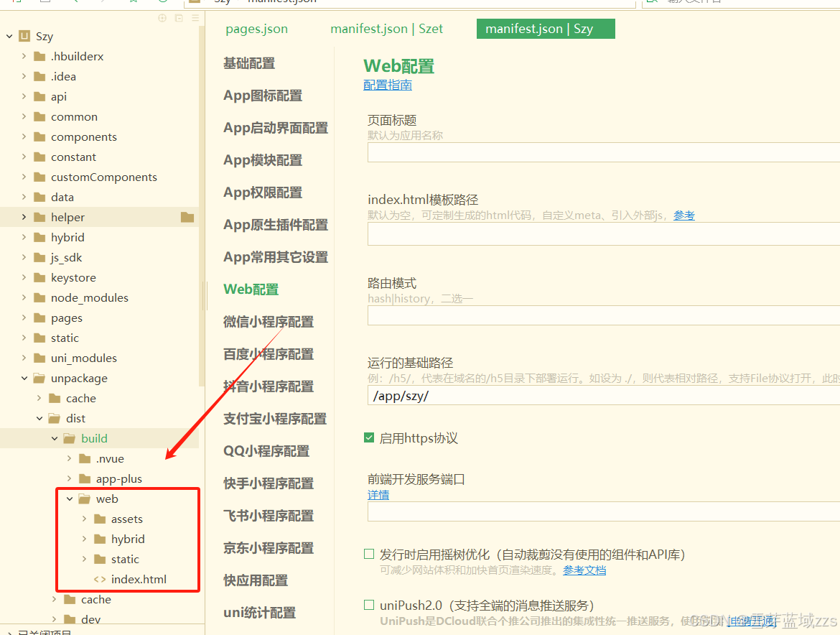Click the web folder icon in tree

click(x=85, y=499)
